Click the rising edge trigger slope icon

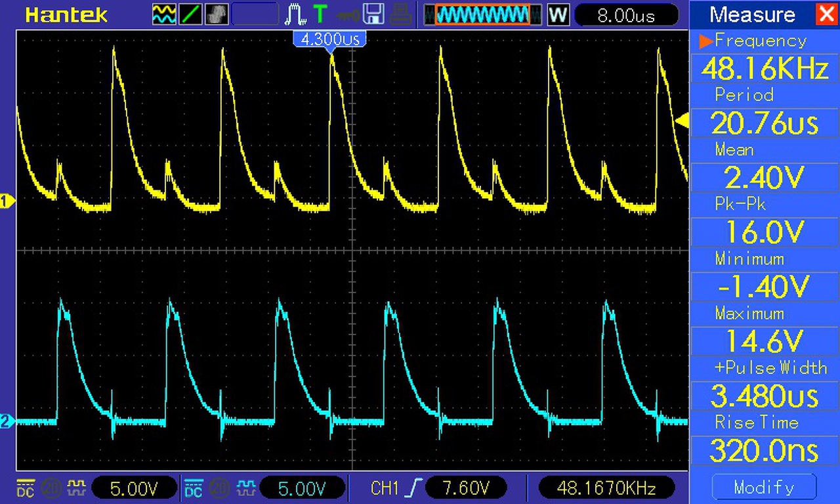tap(413, 488)
